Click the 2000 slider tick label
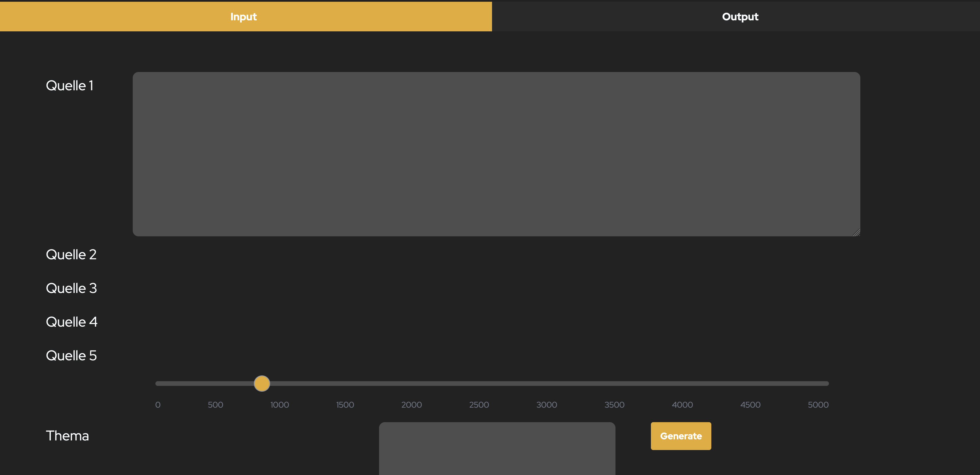This screenshot has height=475, width=980. (x=412, y=405)
